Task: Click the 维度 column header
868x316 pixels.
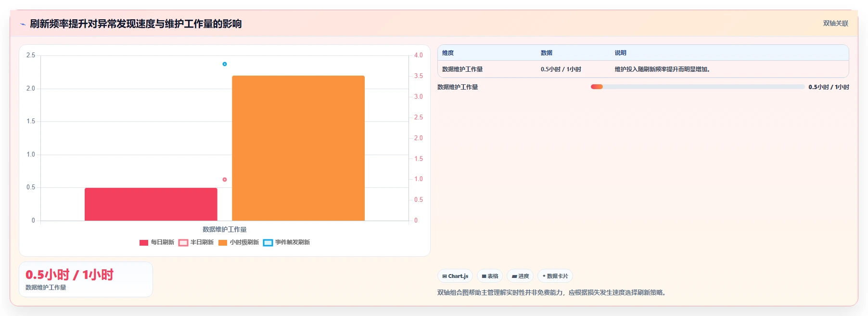Action: click(448, 53)
